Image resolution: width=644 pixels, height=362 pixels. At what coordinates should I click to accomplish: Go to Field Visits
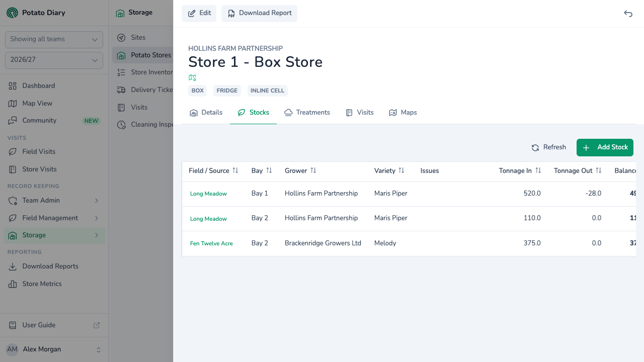tap(54, 152)
